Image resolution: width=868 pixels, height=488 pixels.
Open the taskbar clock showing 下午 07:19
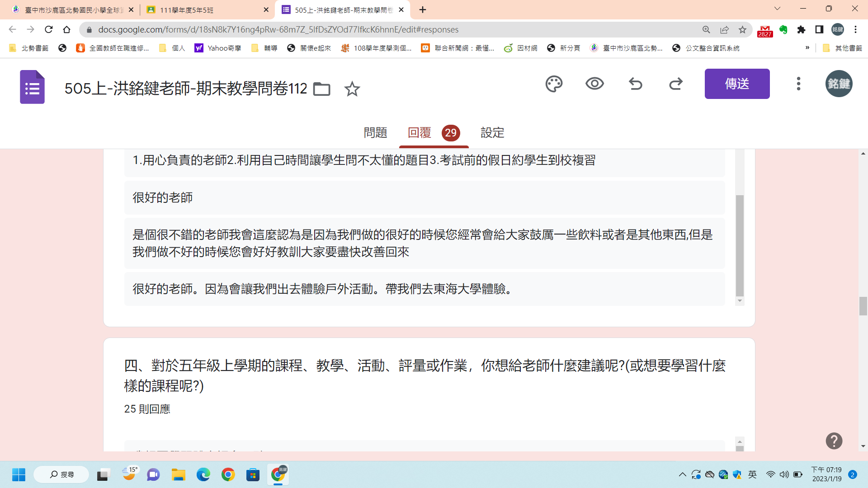(x=826, y=474)
